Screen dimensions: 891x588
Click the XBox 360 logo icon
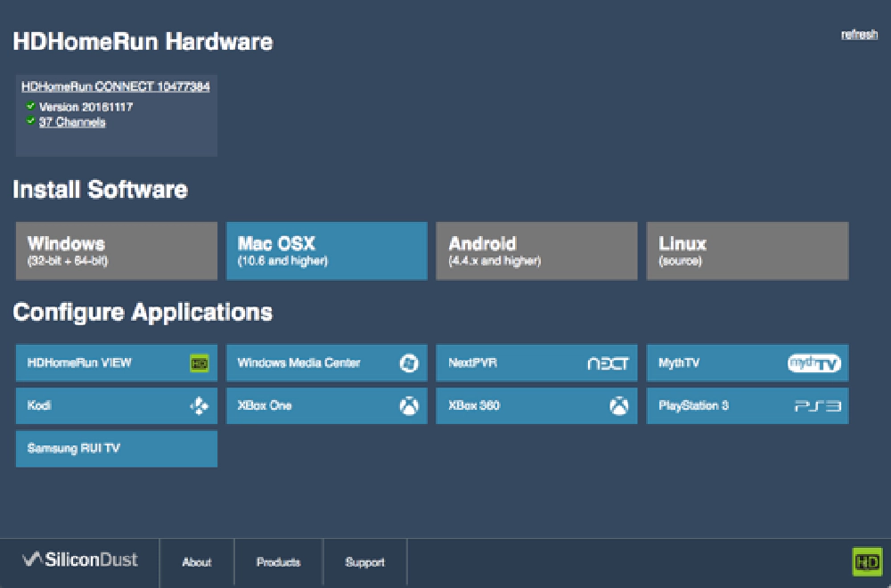tap(619, 405)
